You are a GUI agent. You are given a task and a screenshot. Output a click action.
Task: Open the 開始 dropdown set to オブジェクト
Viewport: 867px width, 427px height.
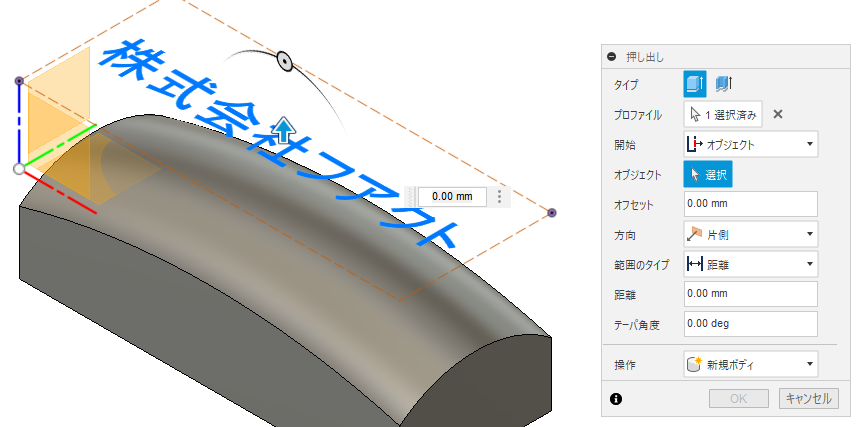(751, 144)
